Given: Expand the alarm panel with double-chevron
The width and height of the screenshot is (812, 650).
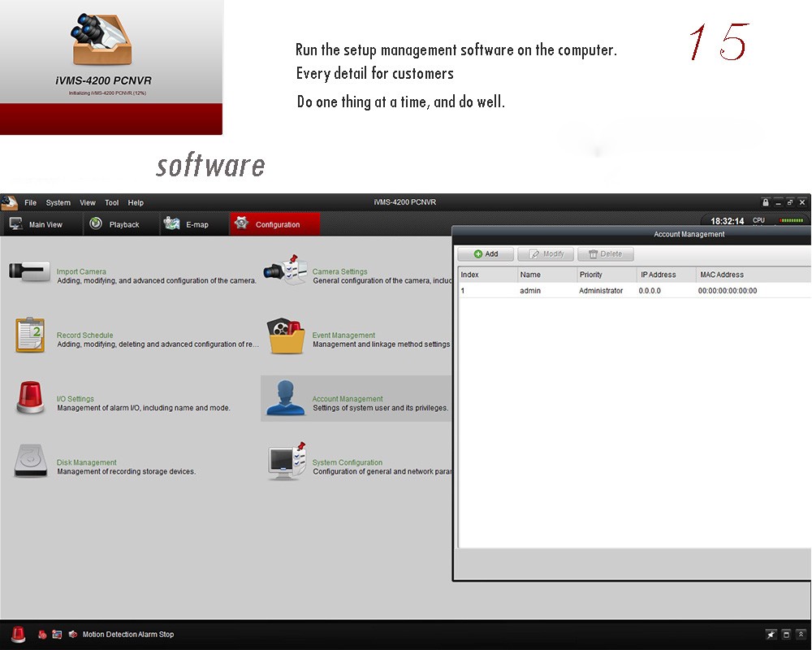Looking at the screenshot, I should [801, 635].
